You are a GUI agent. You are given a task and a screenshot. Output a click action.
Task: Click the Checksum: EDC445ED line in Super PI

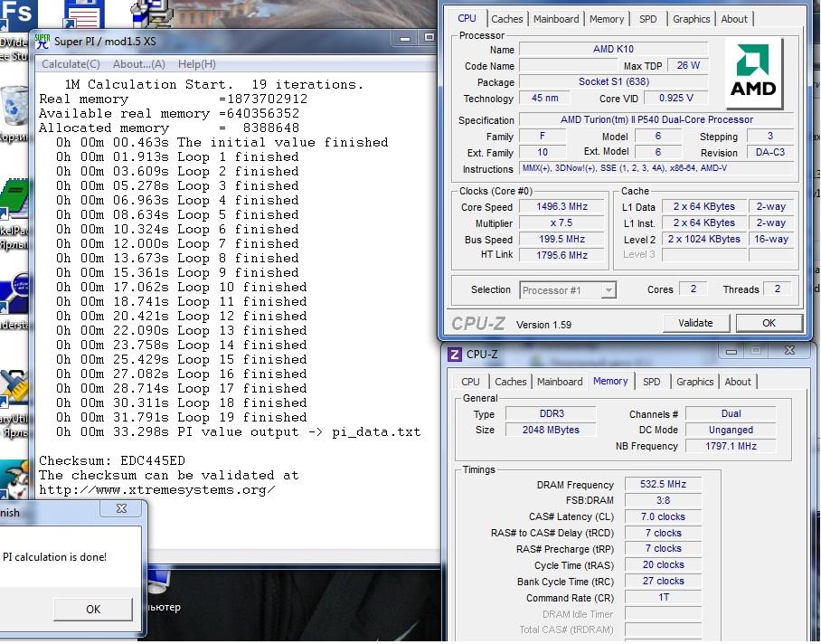(112, 460)
